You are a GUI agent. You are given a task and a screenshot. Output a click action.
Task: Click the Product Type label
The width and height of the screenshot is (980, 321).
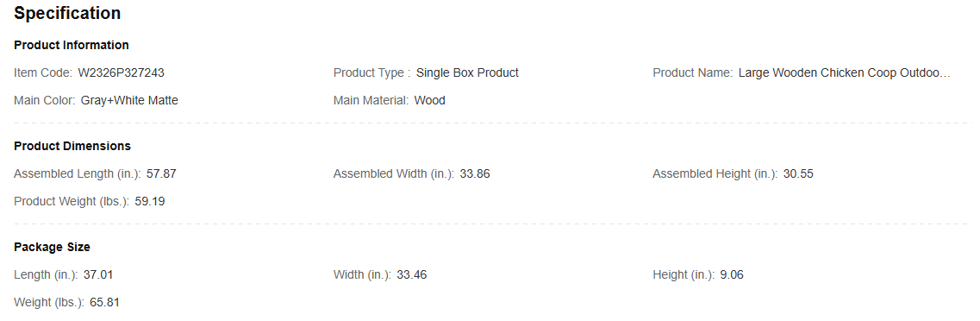point(371,72)
